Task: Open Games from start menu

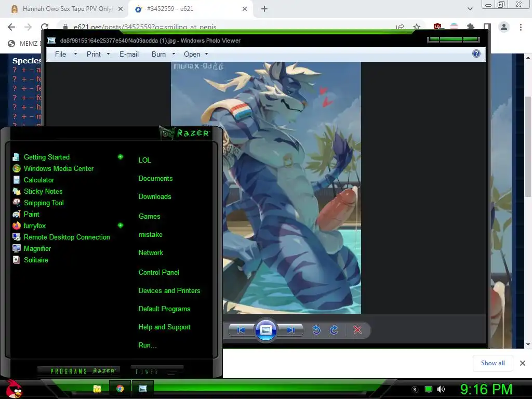Action: [x=149, y=216]
